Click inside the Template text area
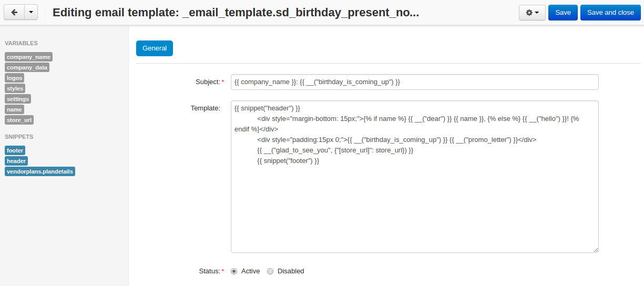This screenshot has height=286, width=644. pyautogui.click(x=414, y=177)
